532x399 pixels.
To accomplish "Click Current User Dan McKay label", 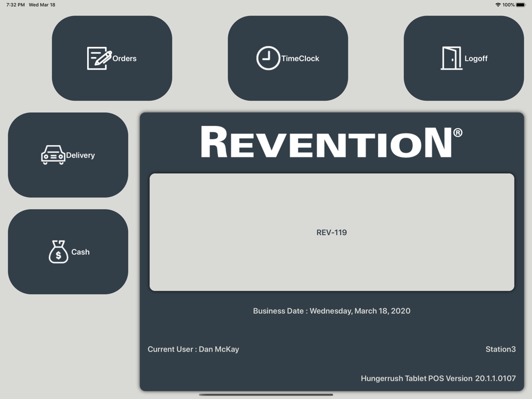I will [193, 350].
